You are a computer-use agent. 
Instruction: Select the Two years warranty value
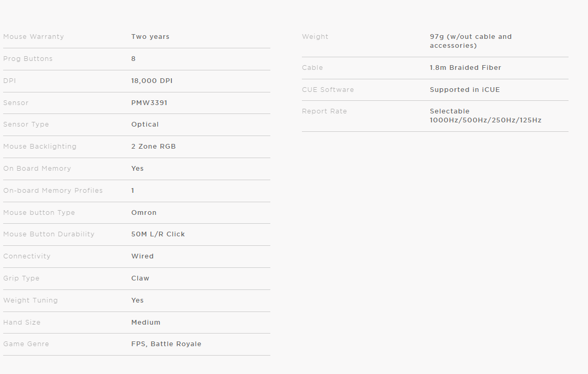coord(150,37)
